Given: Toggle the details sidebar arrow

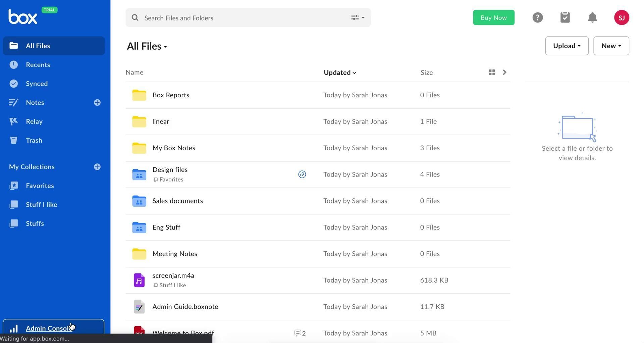Looking at the screenshot, I should [504, 72].
